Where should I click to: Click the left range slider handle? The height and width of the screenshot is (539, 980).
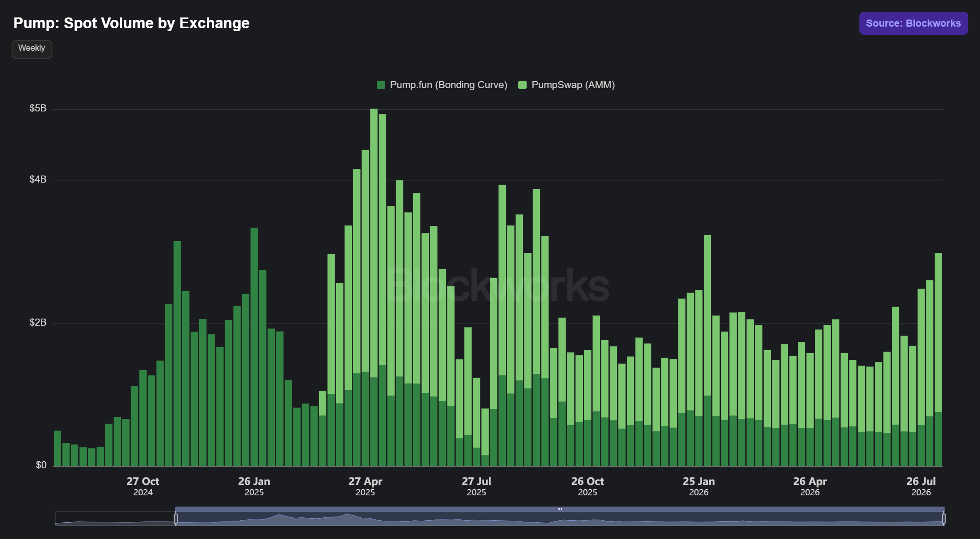(176, 518)
